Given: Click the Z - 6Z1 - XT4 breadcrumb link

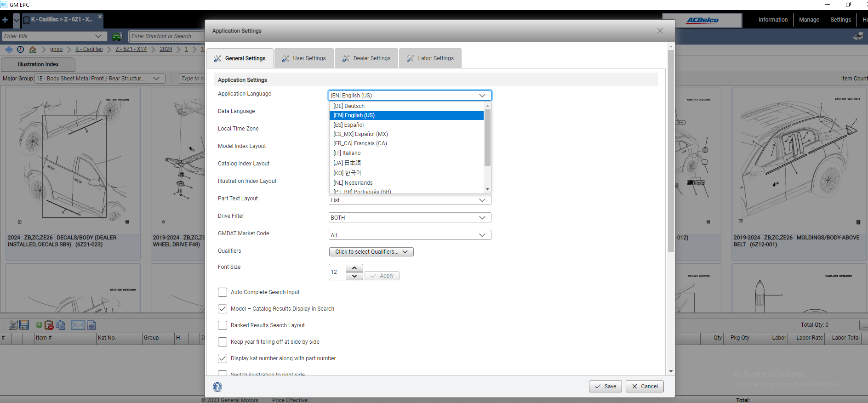Looking at the screenshot, I should click(131, 49).
